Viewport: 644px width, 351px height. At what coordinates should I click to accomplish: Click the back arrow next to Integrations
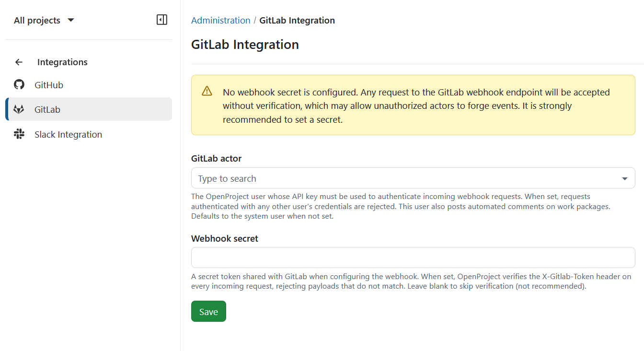[19, 62]
